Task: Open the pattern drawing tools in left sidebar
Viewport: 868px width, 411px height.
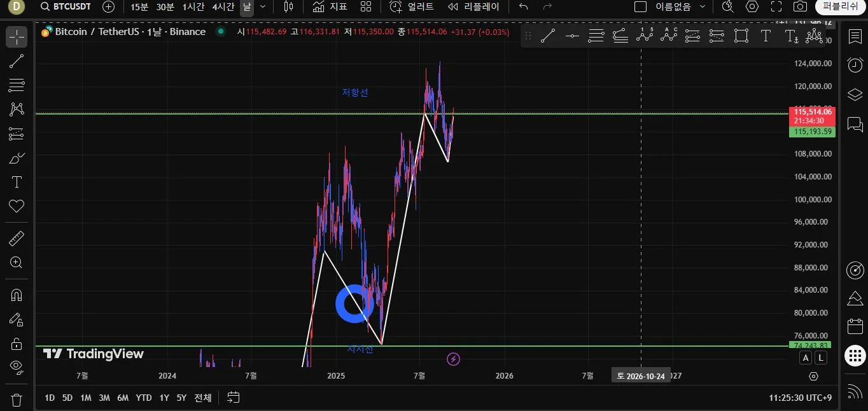Action: click(17, 109)
